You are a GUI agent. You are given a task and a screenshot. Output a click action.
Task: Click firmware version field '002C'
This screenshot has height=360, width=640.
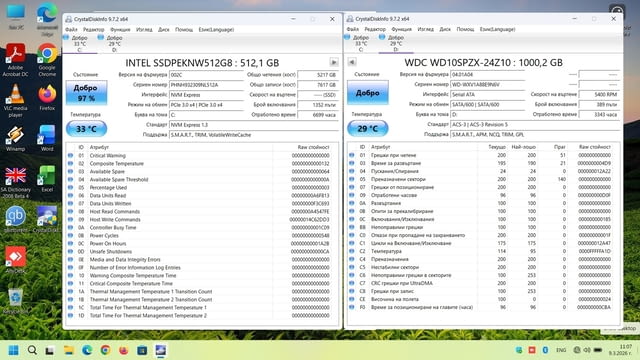207,75
